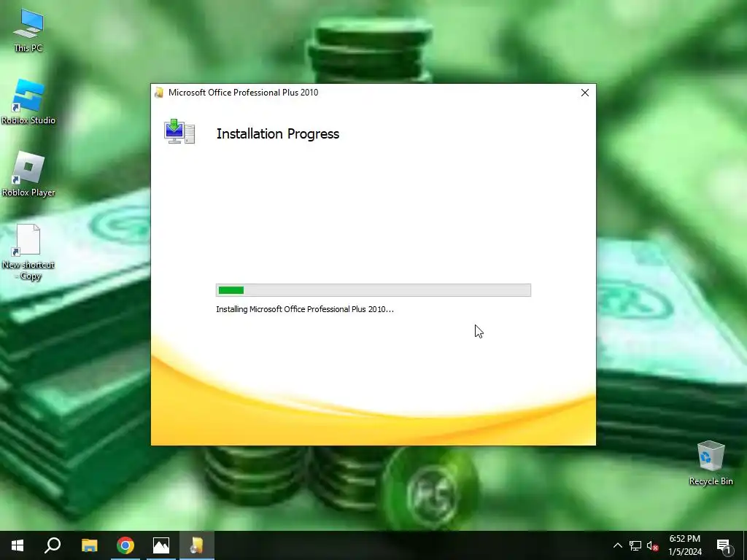Click 'Installing Microsoft Office Professional Plus 2010...' text
Image resolution: width=747 pixels, height=560 pixels.
click(x=305, y=309)
